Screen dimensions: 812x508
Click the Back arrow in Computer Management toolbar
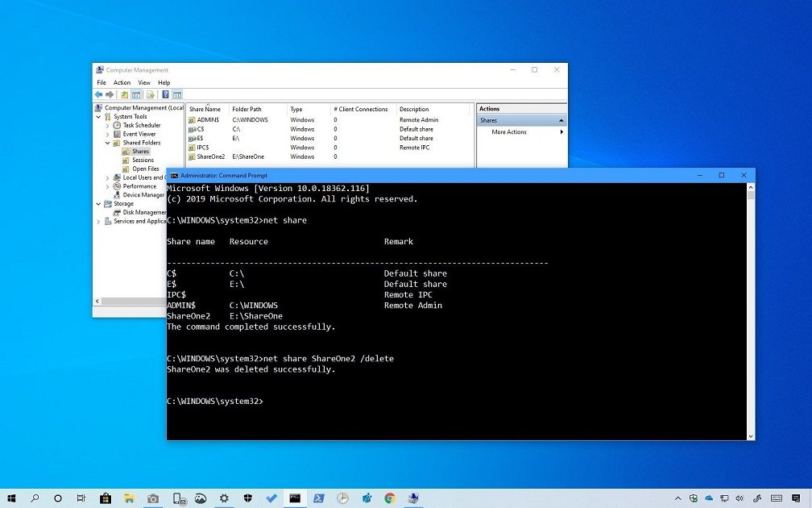(x=98, y=94)
